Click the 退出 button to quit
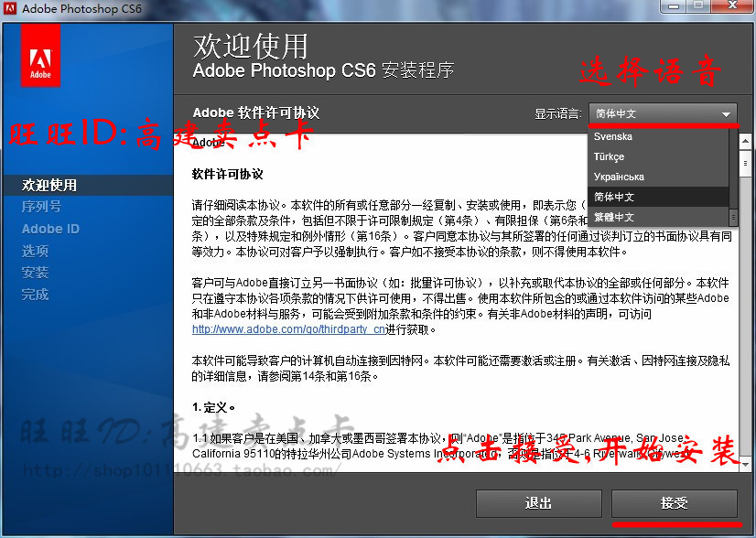Image resolution: width=756 pixels, height=538 pixels. click(x=538, y=503)
